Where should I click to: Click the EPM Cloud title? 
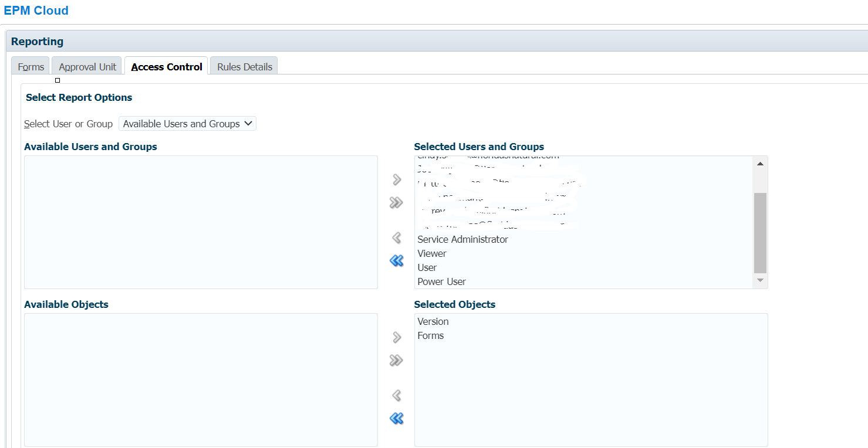[x=36, y=11]
